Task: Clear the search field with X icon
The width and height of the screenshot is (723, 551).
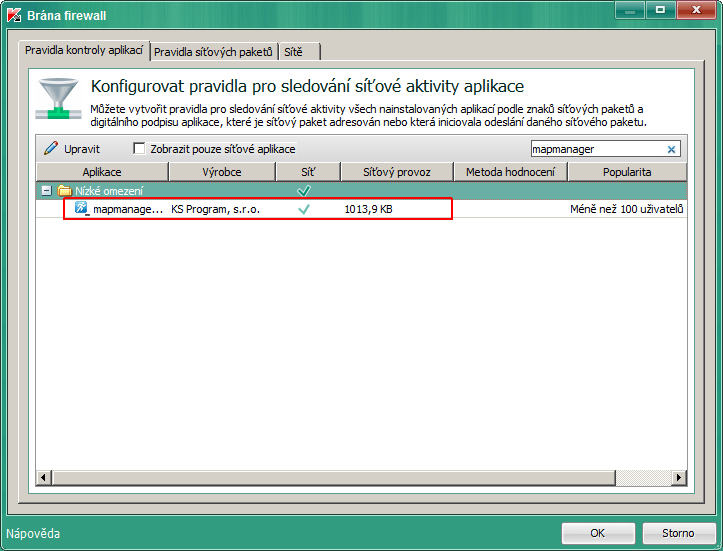Action: pyautogui.click(x=671, y=149)
